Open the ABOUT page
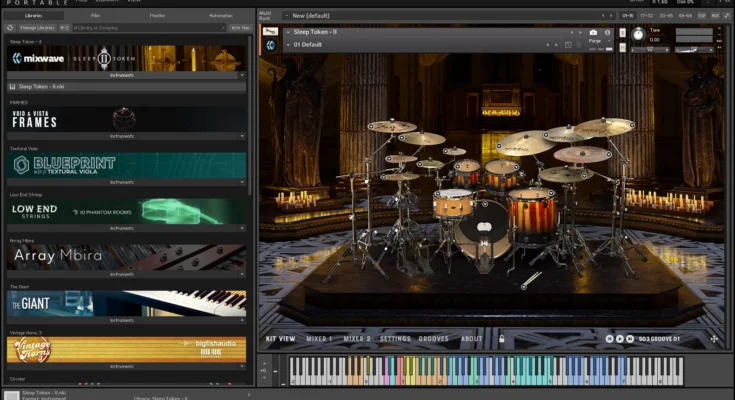The width and height of the screenshot is (735, 400). [x=471, y=339]
